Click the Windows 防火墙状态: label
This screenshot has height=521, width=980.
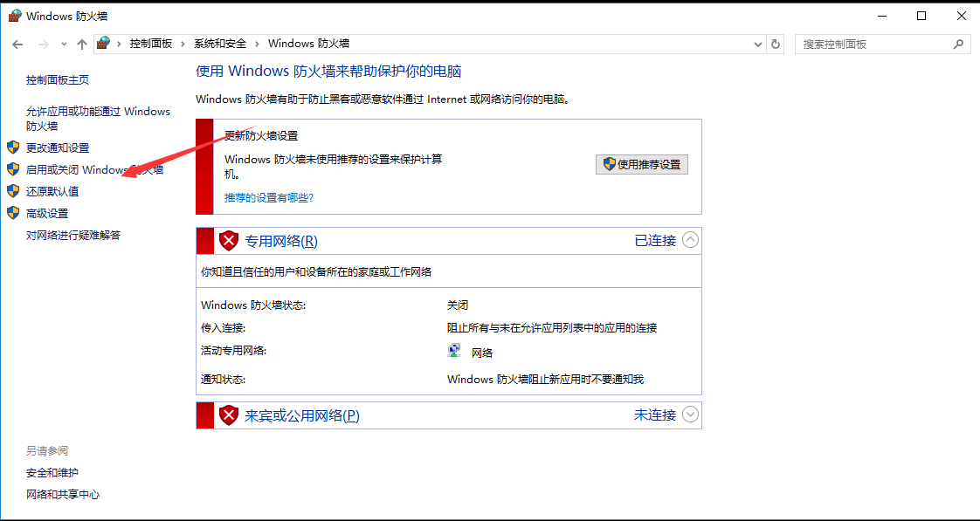[x=253, y=305]
